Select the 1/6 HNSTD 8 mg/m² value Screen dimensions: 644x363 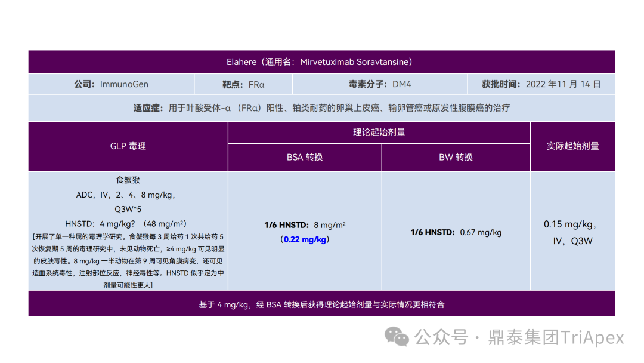pyautogui.click(x=305, y=226)
